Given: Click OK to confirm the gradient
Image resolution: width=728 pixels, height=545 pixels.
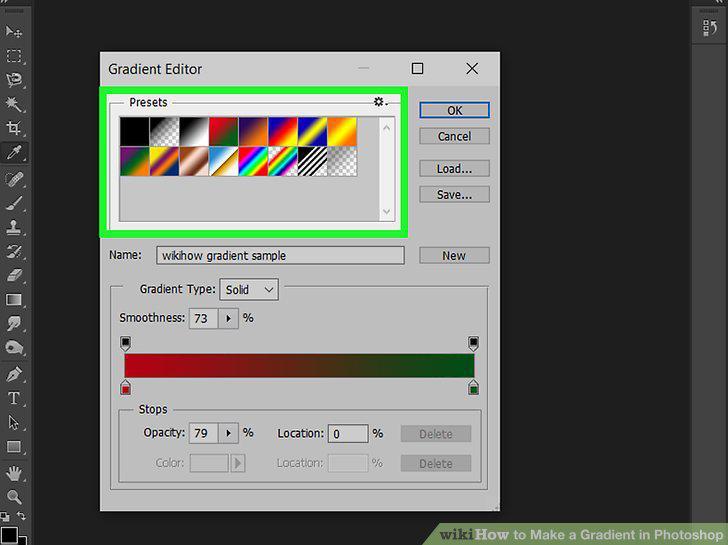Looking at the screenshot, I should point(455,110).
